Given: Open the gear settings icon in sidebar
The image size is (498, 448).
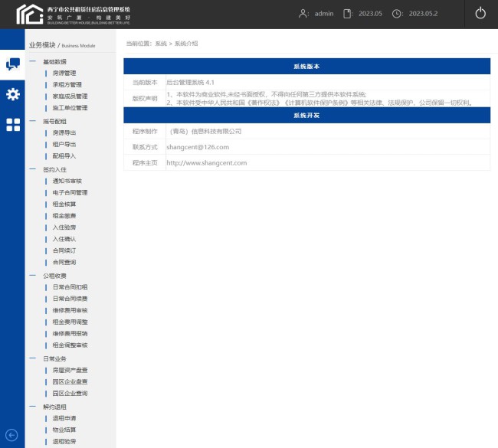Looking at the screenshot, I should pos(12,94).
